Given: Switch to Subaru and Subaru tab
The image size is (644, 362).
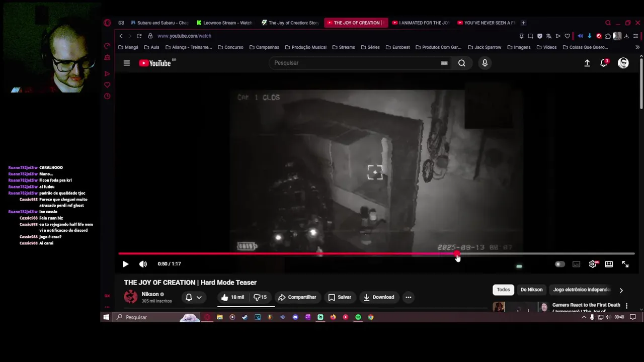Looking at the screenshot, I should pyautogui.click(x=159, y=23).
